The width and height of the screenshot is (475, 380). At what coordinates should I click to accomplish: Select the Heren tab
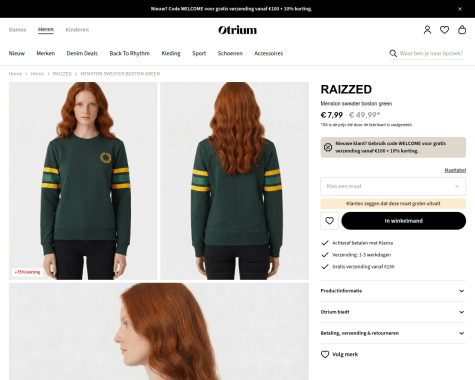[46, 30]
